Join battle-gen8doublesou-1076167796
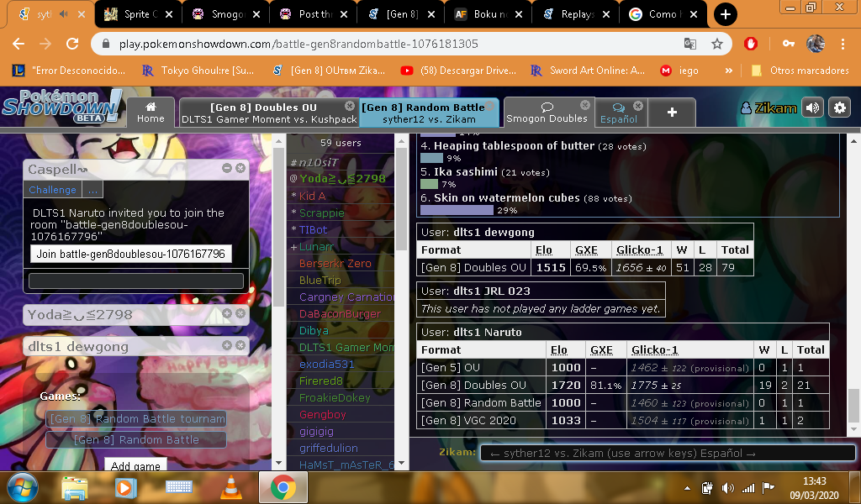861x504 pixels. 130,254
